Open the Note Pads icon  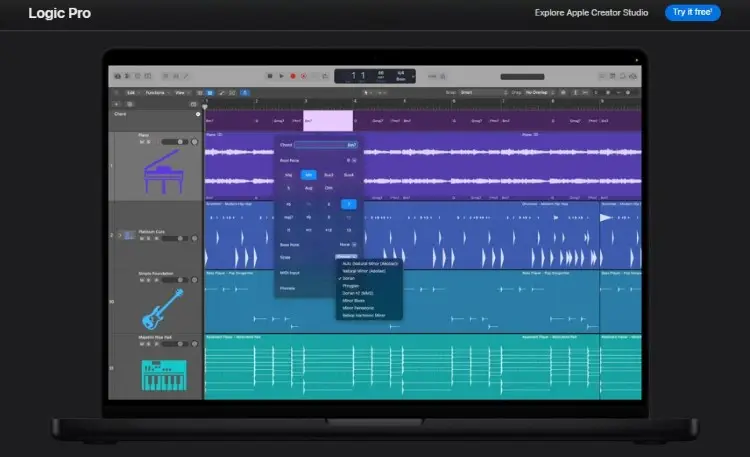click(612, 76)
